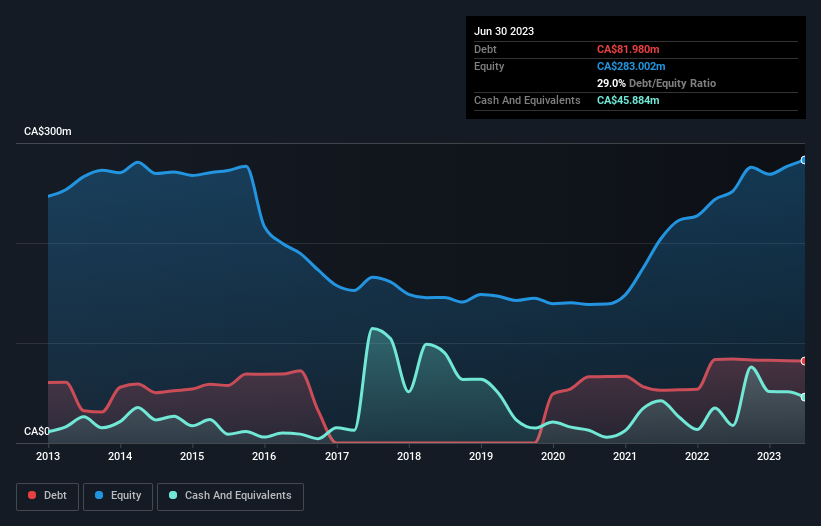Click the CA$45.884m cash value
Viewport: 821px width, 526px height.
coord(628,100)
